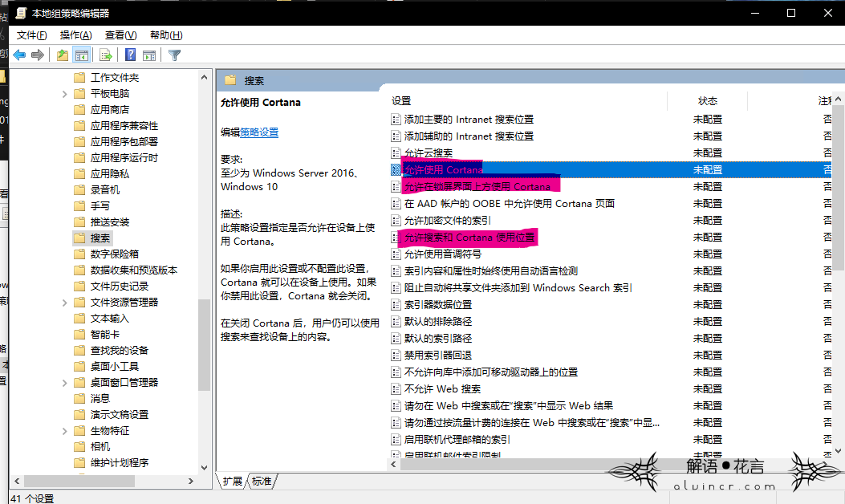Click tree pane horizontal scroll-right arrow
Viewport: 845px width, 504px height.
pyautogui.click(x=191, y=481)
